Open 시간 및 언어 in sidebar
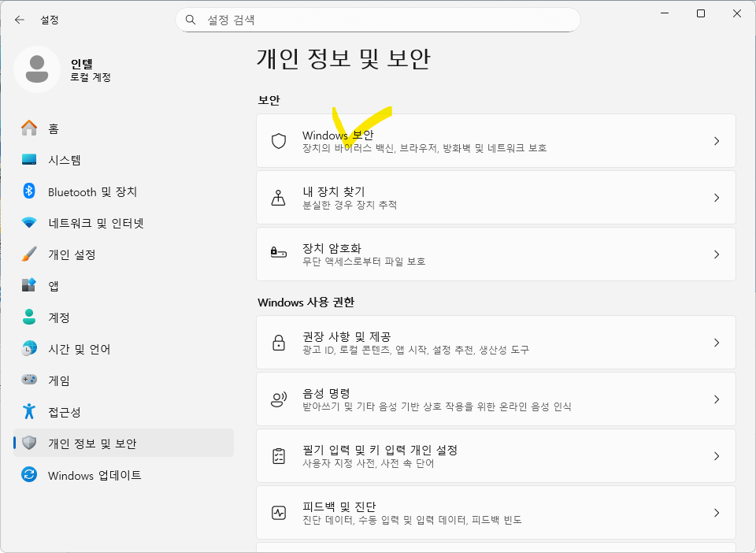The width and height of the screenshot is (756, 553). click(x=124, y=348)
